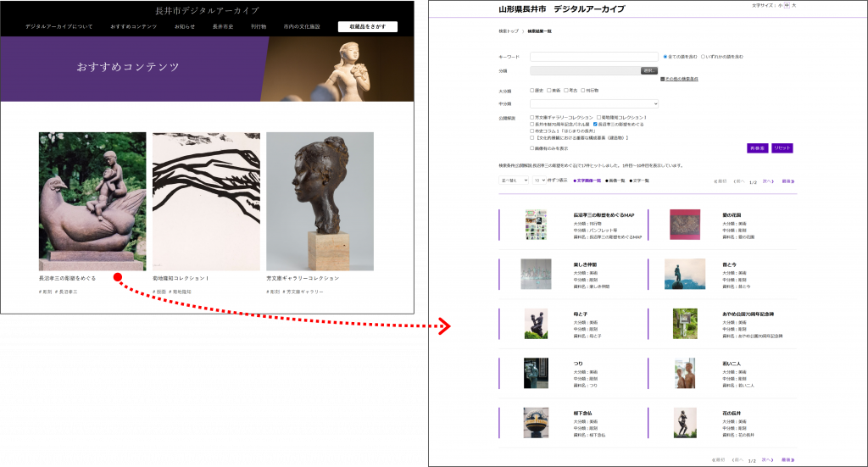Select the 菊地隆知コレクションⅠ artwork image
This screenshot has height=467, width=868.
[206, 201]
